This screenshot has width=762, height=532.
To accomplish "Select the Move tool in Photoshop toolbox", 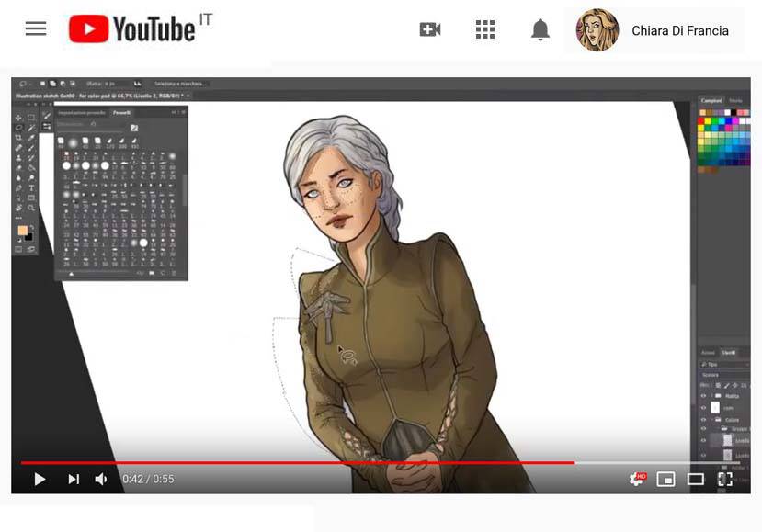I will click(x=18, y=118).
